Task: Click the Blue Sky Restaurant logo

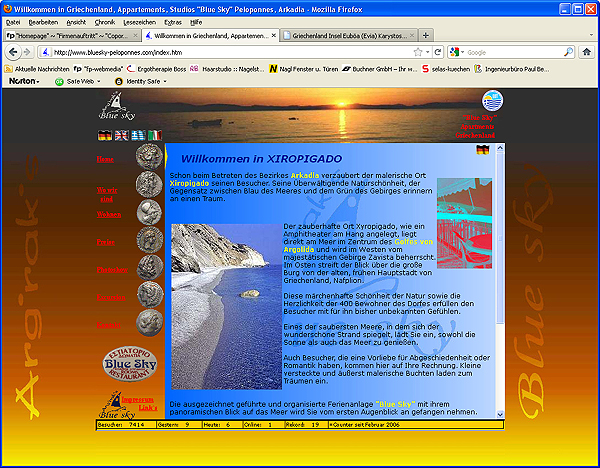Action: 131,366
